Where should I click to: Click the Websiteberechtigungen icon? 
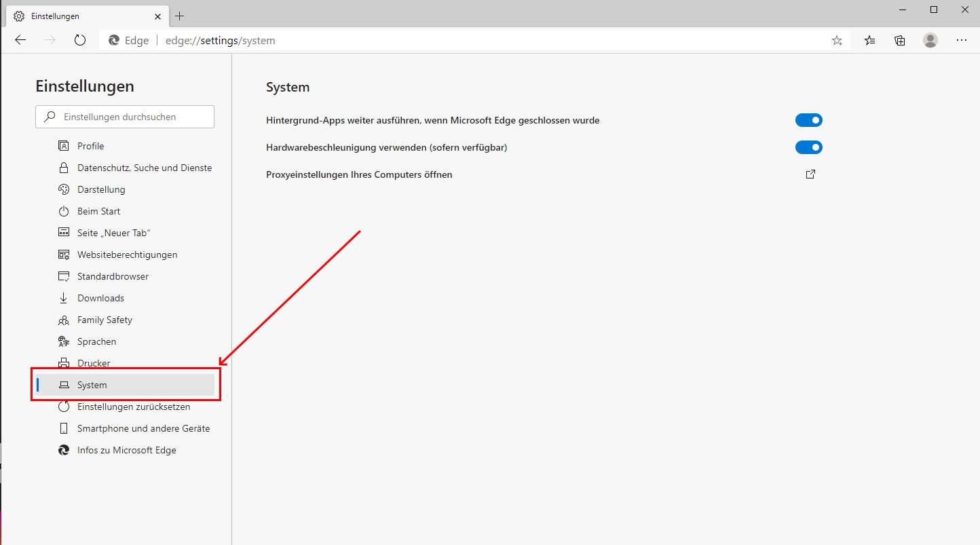coord(64,255)
